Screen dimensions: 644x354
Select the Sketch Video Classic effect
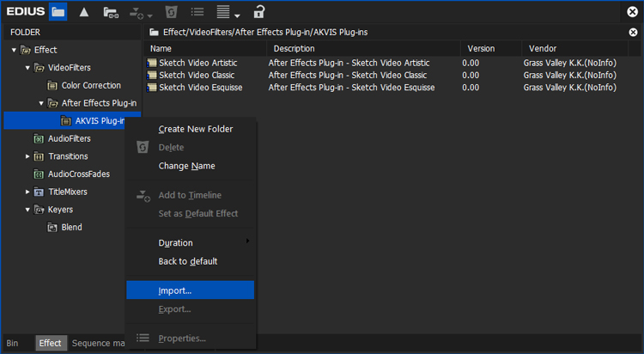coord(197,76)
